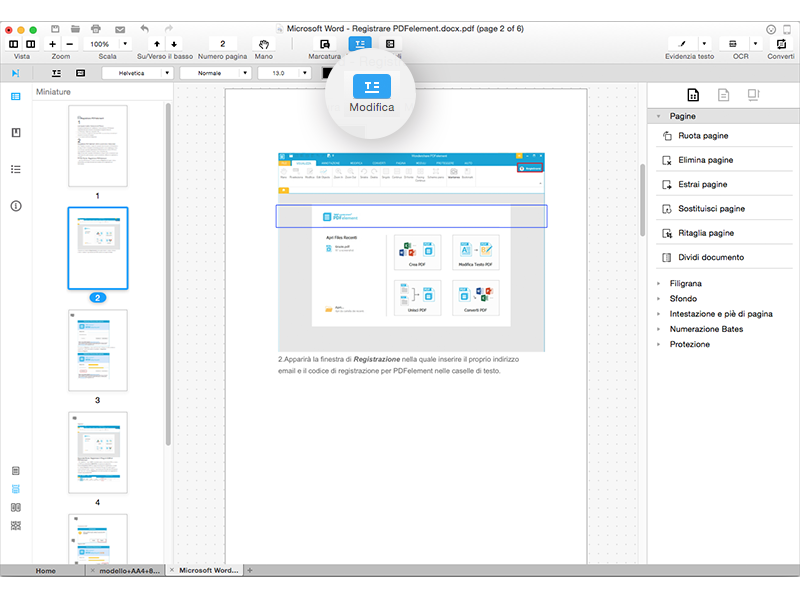This screenshot has width=800, height=600.
Task: Switch to two-page Vista layout
Action: point(31,44)
